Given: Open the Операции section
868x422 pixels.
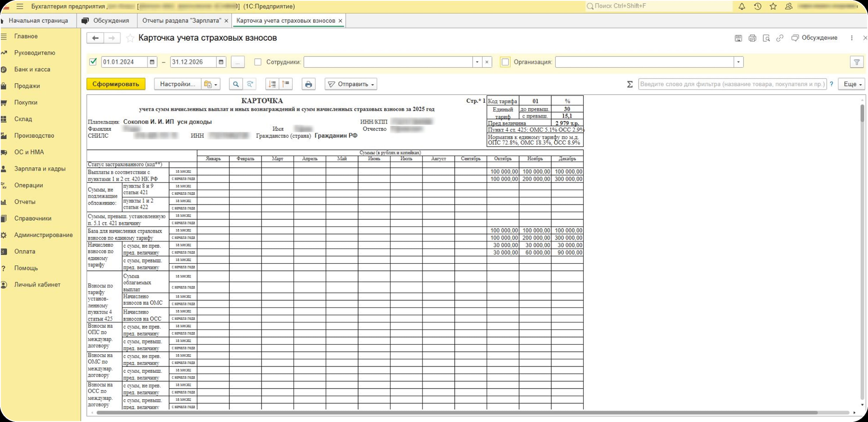Looking at the screenshot, I should click(x=29, y=185).
